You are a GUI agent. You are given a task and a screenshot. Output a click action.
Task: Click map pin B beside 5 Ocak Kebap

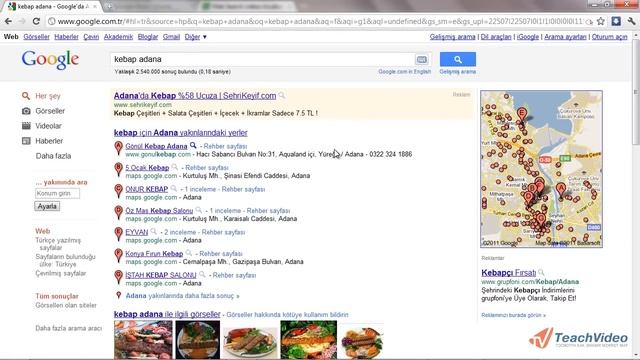[118, 169]
